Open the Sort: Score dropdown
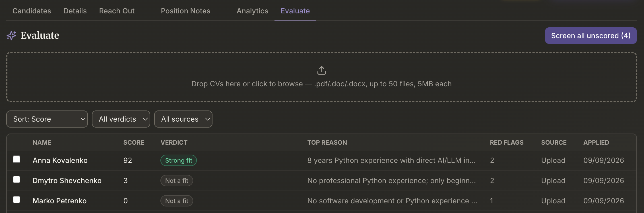 pyautogui.click(x=47, y=119)
